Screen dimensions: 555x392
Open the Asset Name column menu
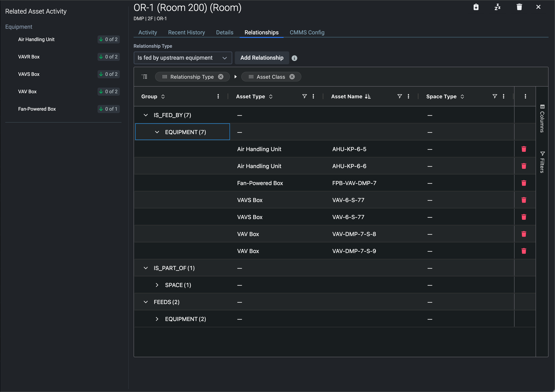tap(408, 96)
